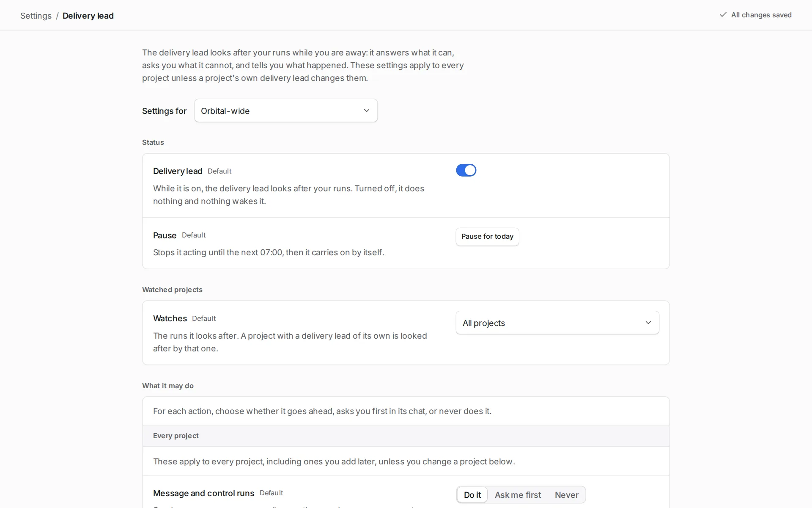812x508 pixels.
Task: Click the Default tag beside Delivery lead setting
Action: coord(219,171)
